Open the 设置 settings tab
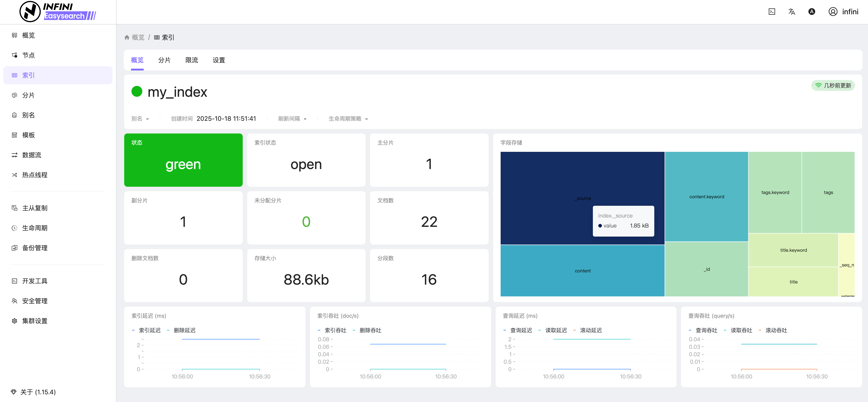Screen dimensions: 868x402 [x=219, y=60]
